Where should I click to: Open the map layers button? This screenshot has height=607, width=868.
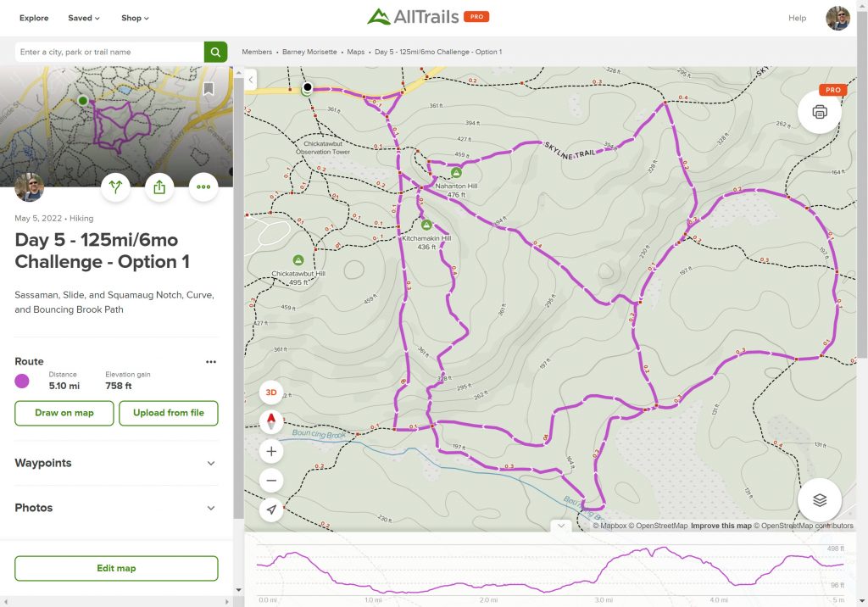pos(819,500)
